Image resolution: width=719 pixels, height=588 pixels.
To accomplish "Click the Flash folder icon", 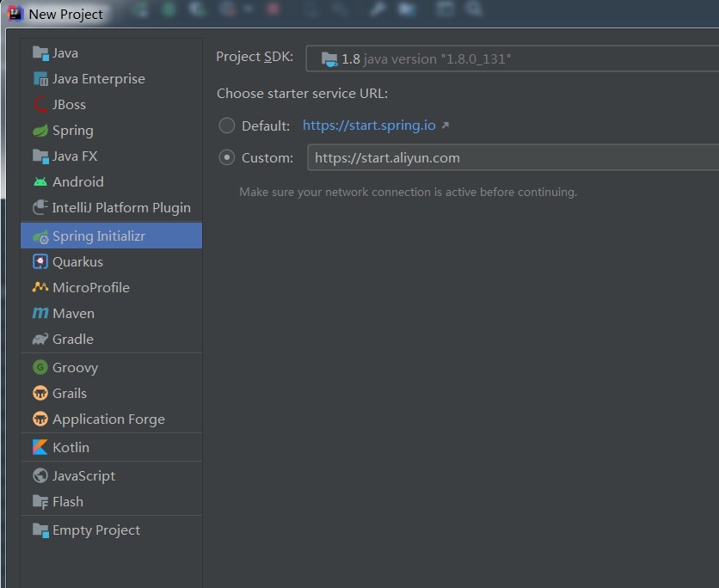I will (x=40, y=502).
